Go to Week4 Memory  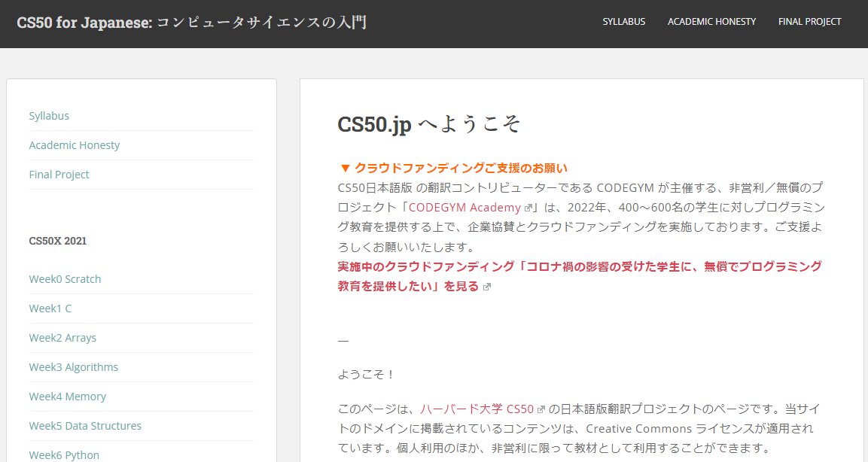click(67, 396)
